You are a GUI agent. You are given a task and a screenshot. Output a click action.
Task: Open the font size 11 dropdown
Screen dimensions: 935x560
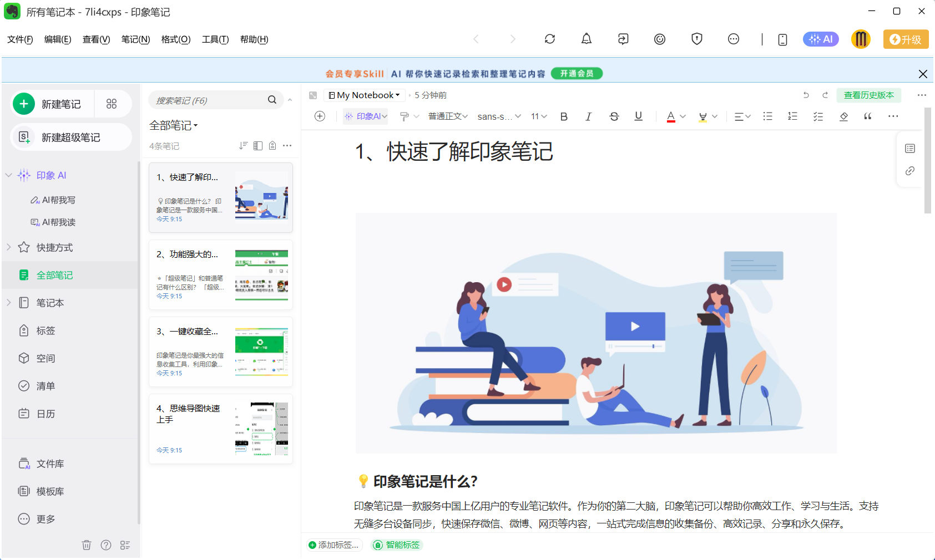coord(539,116)
